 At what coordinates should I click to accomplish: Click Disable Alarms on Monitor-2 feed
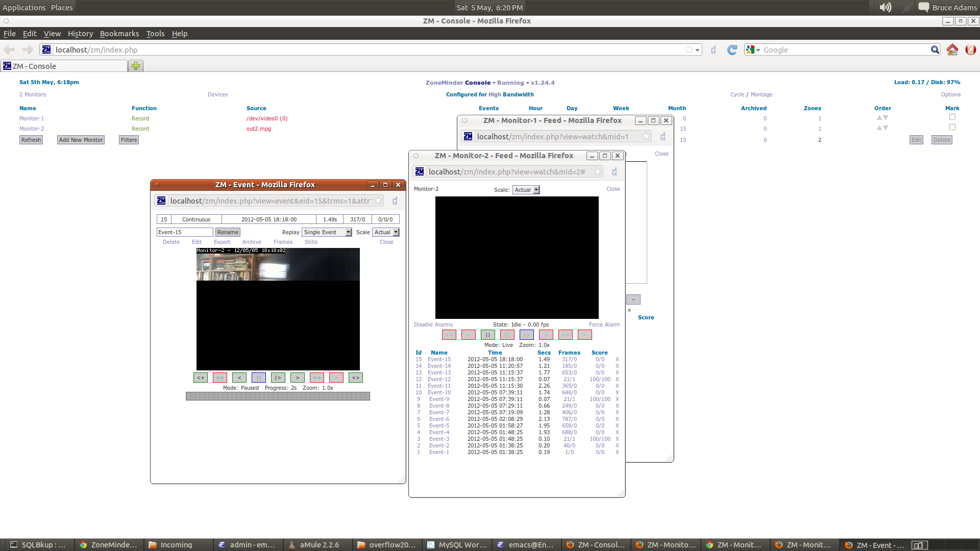(433, 323)
